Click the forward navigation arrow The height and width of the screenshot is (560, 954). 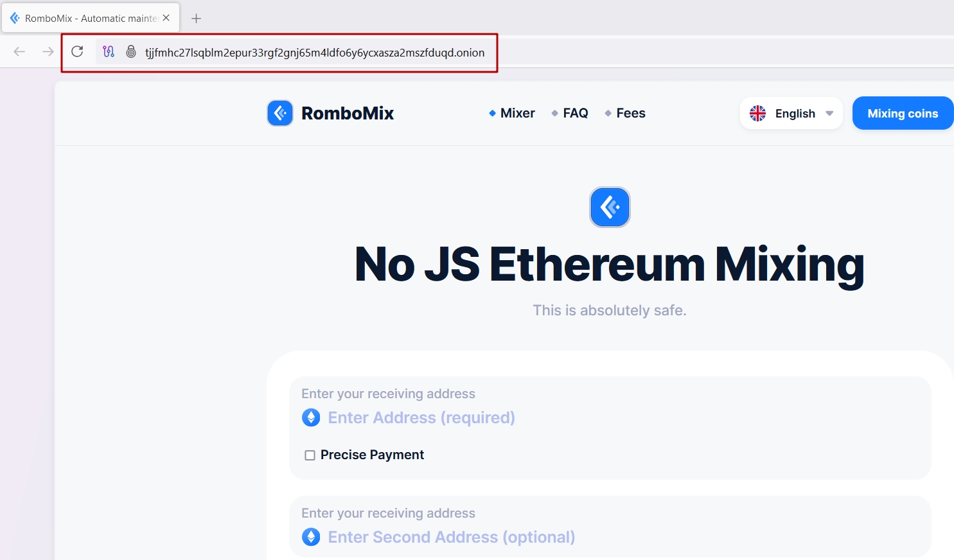tap(48, 52)
